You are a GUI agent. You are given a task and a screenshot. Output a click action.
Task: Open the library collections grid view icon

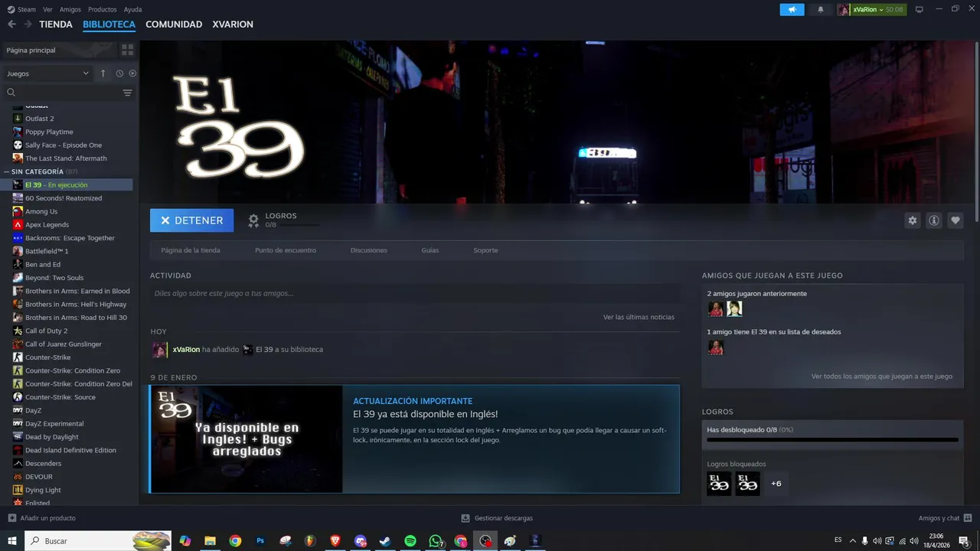pos(127,50)
